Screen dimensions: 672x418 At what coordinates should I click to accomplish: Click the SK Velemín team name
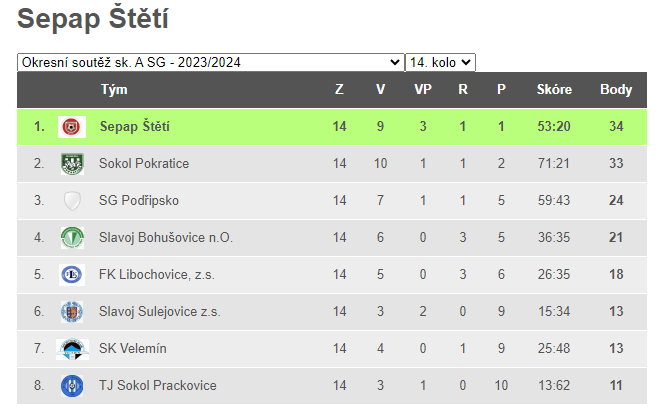[132, 349]
